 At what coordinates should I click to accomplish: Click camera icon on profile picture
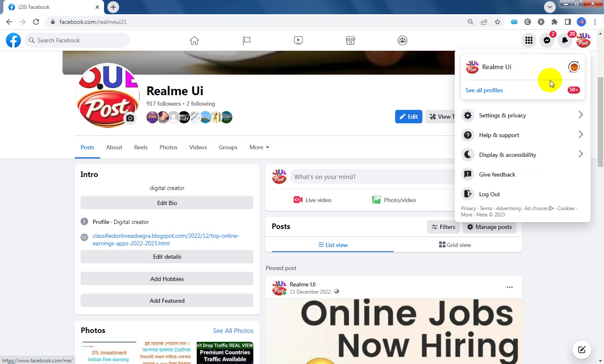click(x=130, y=118)
